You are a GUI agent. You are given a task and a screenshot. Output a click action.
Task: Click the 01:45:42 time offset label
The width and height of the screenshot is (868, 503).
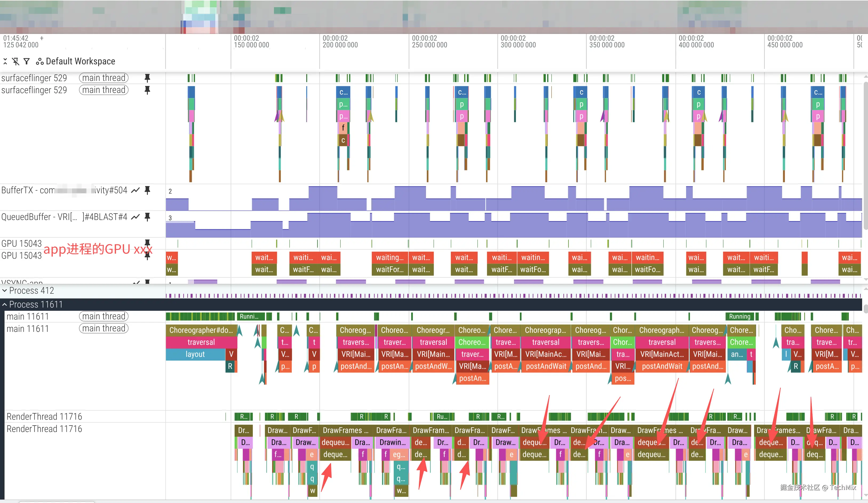16,38
